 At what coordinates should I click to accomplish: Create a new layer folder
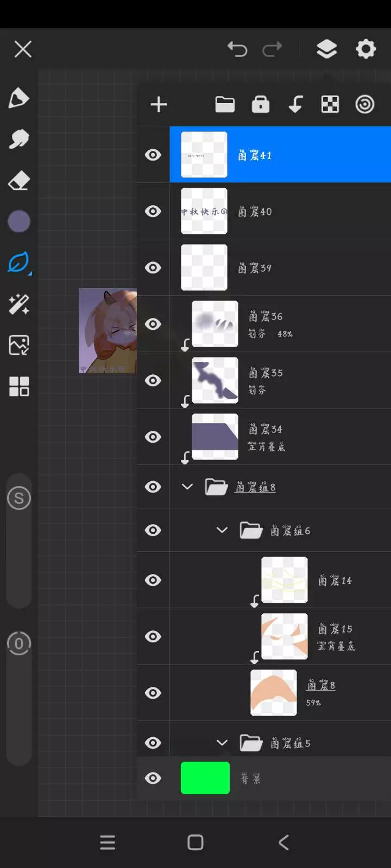pos(225,104)
